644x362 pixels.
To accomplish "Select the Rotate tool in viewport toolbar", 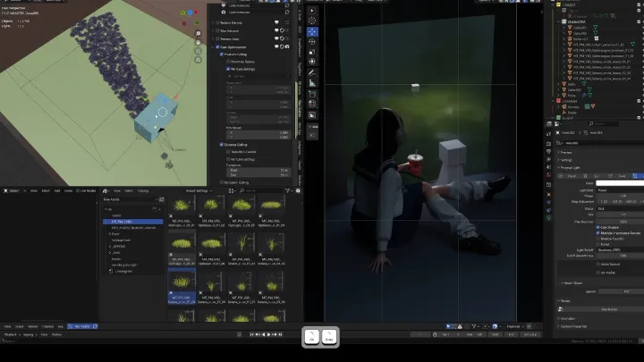I will (x=312, y=41).
